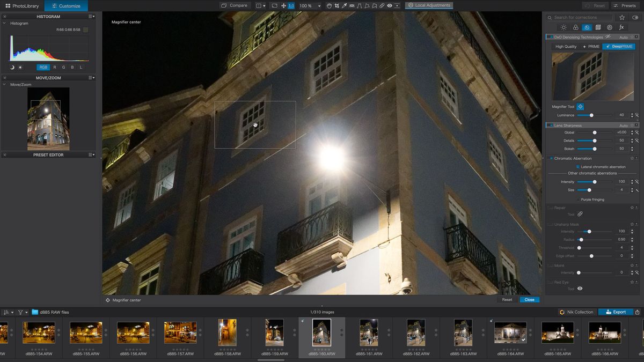Toggle Lens Sharpness correction on/off
This screenshot has height=362, width=644.
click(x=550, y=125)
